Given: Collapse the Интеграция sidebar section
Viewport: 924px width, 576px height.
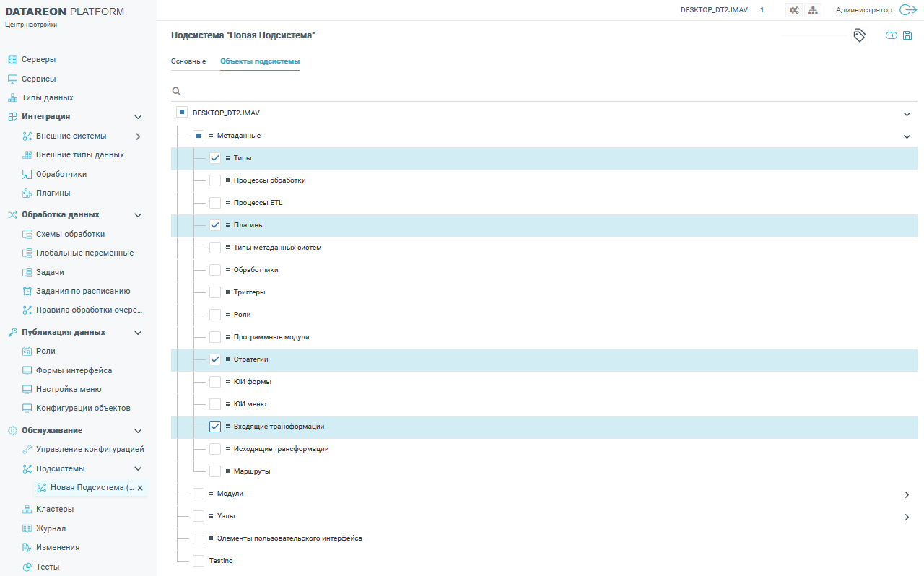Looking at the screenshot, I should (138, 117).
